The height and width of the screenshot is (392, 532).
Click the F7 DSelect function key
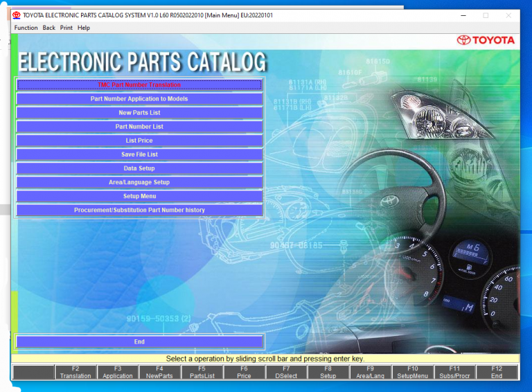[286, 372]
